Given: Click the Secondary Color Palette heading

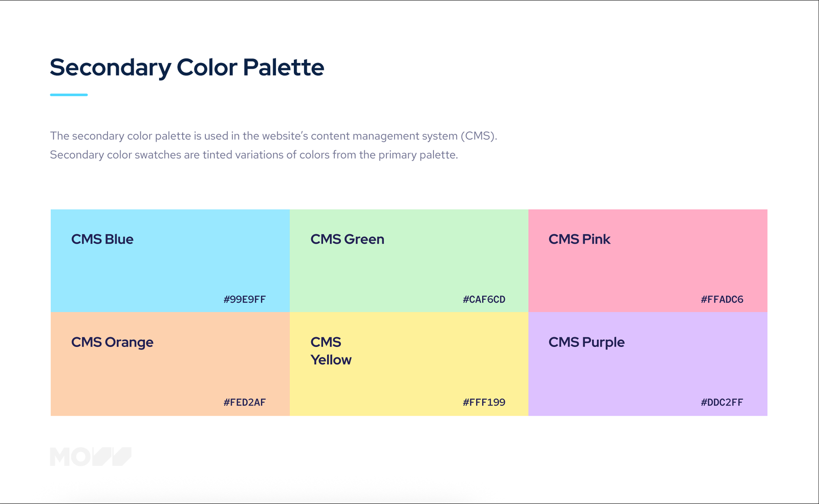Looking at the screenshot, I should click(x=187, y=68).
